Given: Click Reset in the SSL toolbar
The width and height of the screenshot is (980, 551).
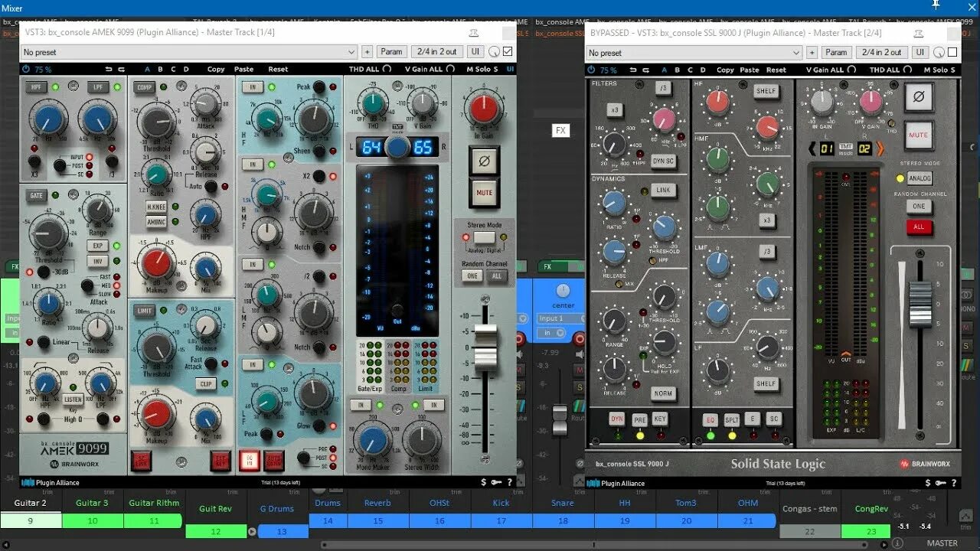Looking at the screenshot, I should pos(776,70).
